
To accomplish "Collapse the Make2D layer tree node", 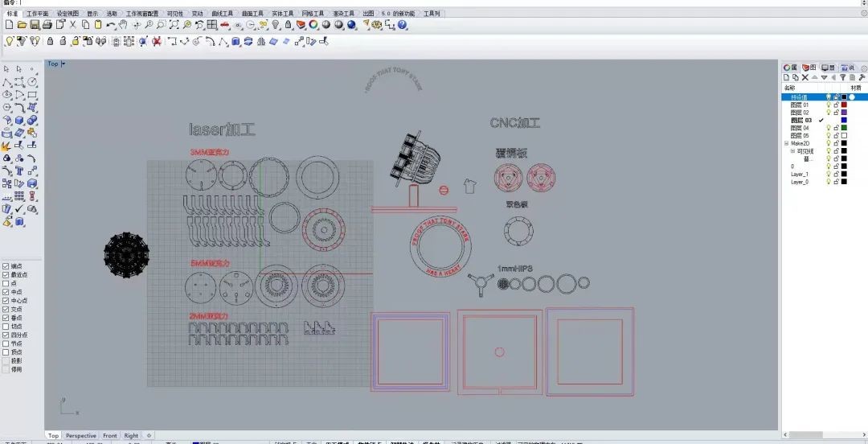I will tap(786, 143).
